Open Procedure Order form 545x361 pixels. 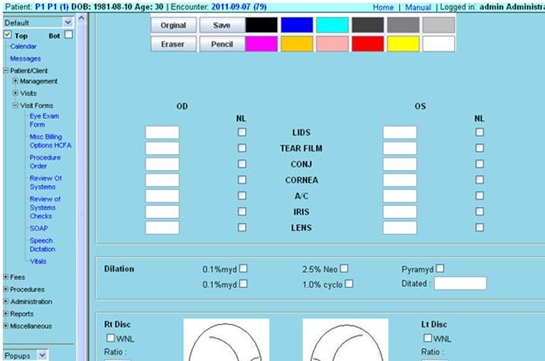pyautogui.click(x=45, y=162)
